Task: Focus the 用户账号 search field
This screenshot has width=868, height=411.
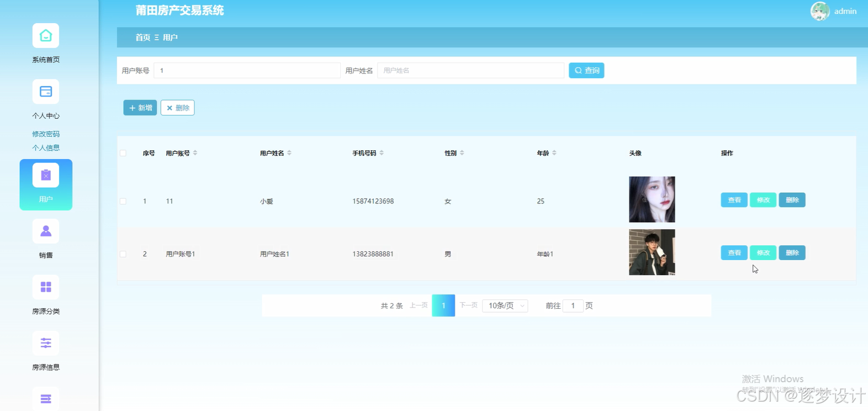Action: [247, 70]
